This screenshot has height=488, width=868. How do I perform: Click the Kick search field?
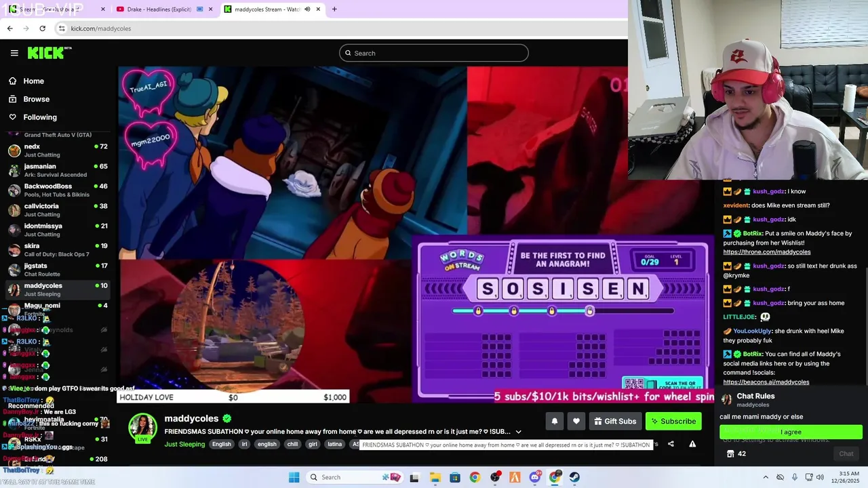434,53
